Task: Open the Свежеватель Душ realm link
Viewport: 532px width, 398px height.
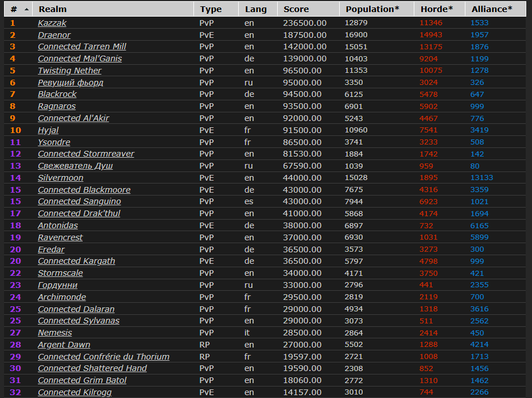Action: tap(75, 166)
